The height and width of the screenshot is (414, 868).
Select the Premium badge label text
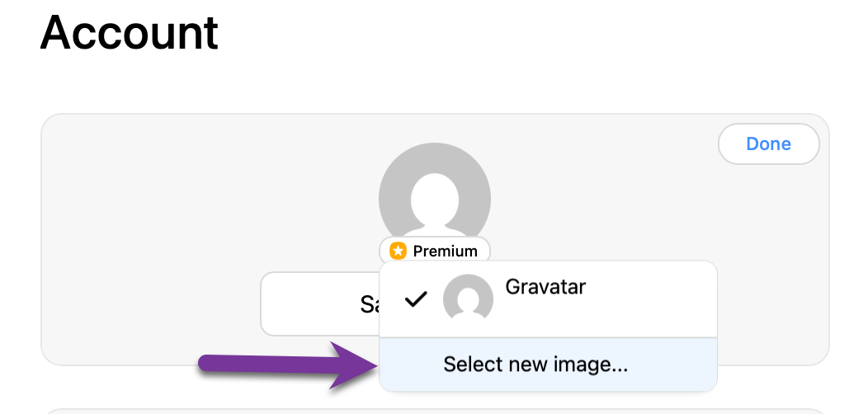445,252
